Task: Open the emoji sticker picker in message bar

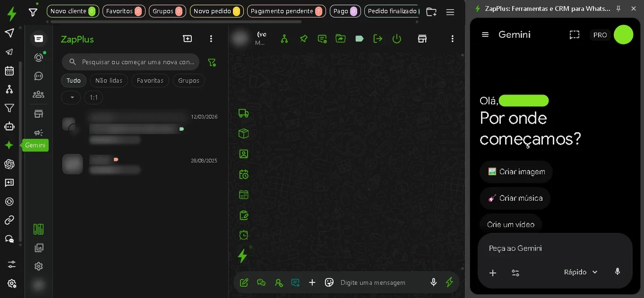Action: [x=329, y=282]
